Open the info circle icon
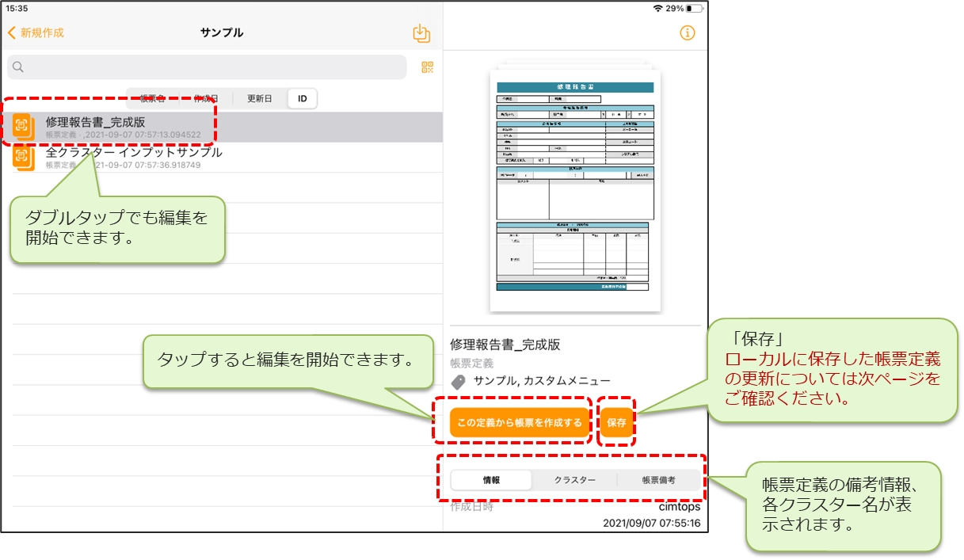 688,33
